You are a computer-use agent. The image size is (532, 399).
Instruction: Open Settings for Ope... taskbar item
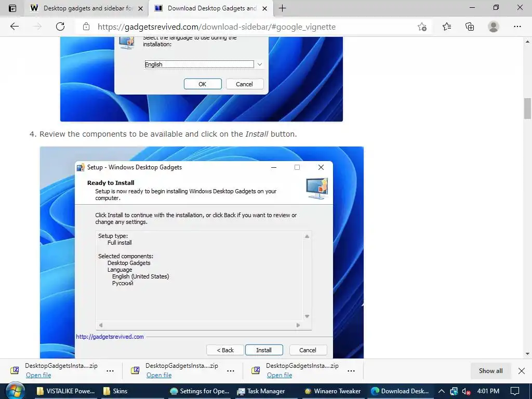[200, 391]
